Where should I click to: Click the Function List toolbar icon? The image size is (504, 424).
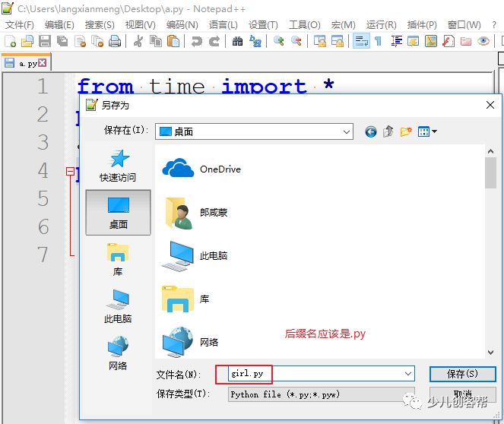(449, 41)
